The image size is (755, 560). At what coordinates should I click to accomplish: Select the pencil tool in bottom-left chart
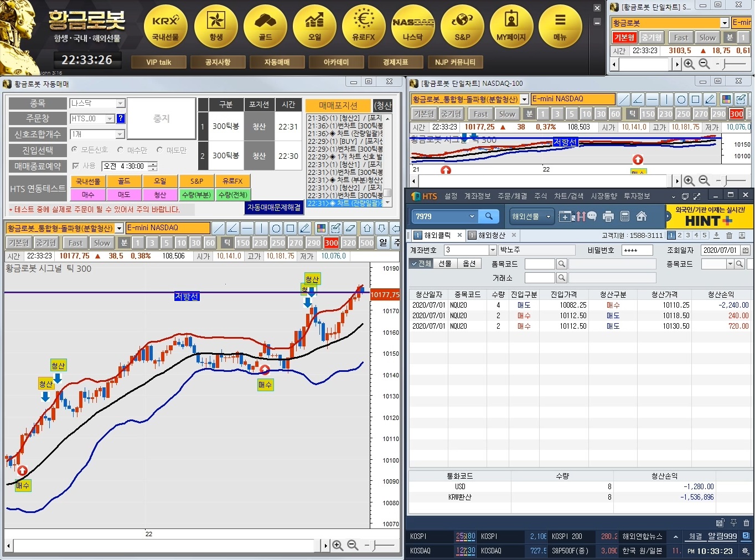(305, 228)
